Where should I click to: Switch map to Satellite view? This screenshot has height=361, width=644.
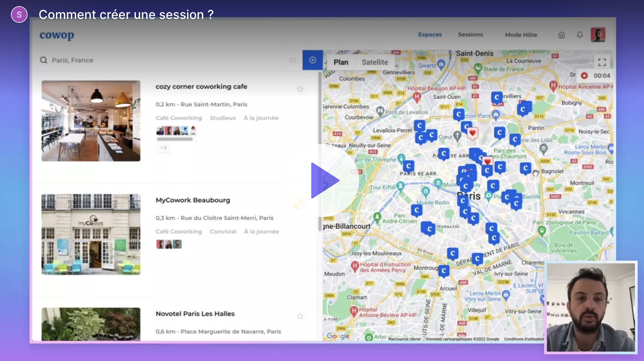[x=375, y=62]
